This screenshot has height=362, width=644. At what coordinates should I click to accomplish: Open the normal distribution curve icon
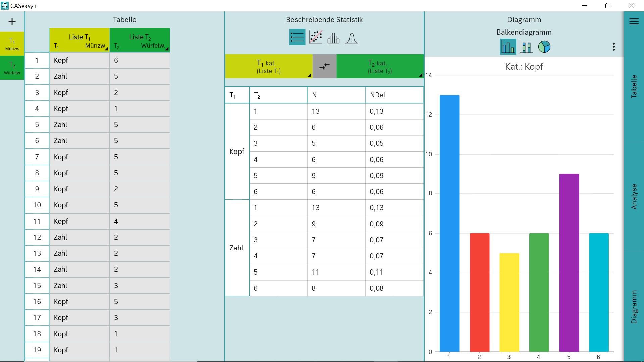click(x=352, y=38)
